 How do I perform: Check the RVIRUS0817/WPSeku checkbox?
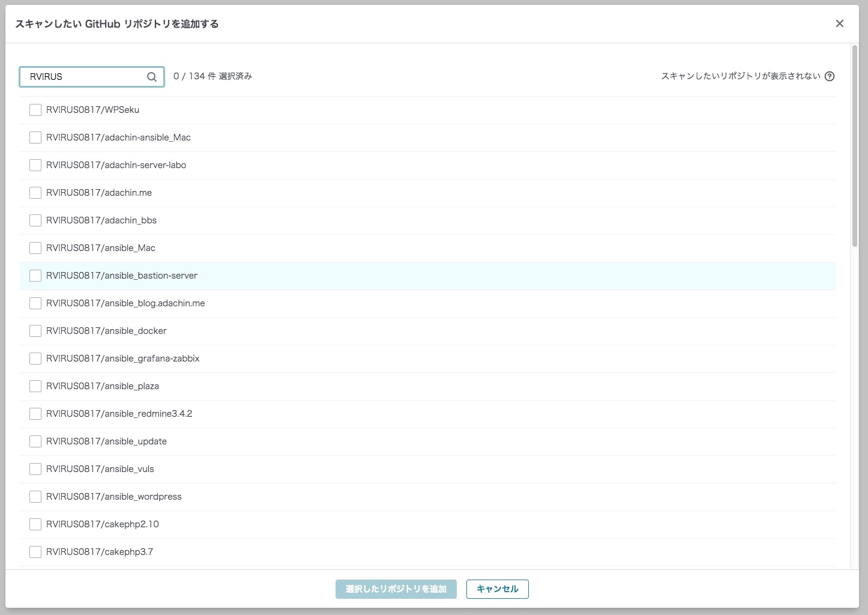[x=35, y=110]
